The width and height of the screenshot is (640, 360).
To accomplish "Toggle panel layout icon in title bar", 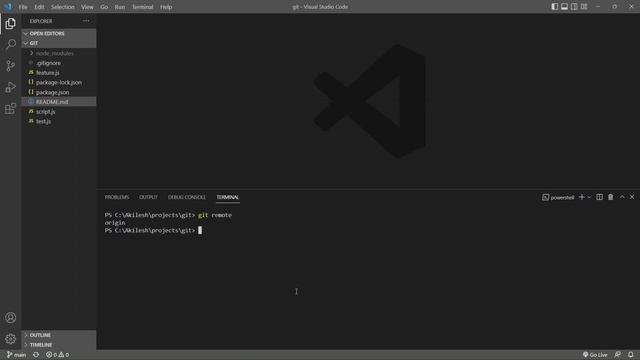I will (x=564, y=7).
